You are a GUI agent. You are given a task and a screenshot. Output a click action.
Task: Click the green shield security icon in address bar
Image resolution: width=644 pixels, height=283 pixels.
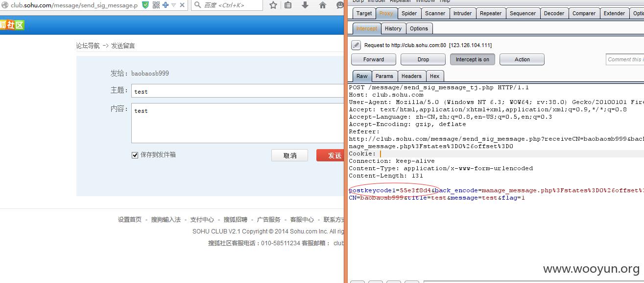pos(145,5)
